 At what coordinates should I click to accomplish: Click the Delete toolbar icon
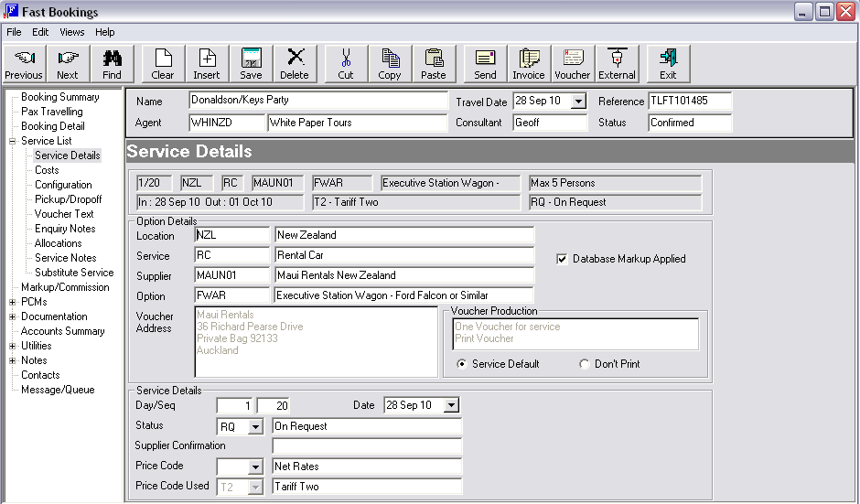[295, 63]
